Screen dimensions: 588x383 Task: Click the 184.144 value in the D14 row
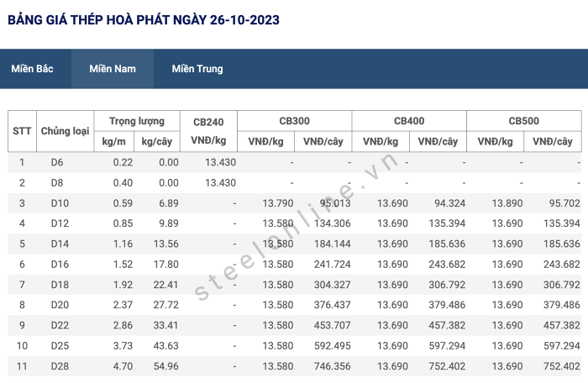click(333, 244)
